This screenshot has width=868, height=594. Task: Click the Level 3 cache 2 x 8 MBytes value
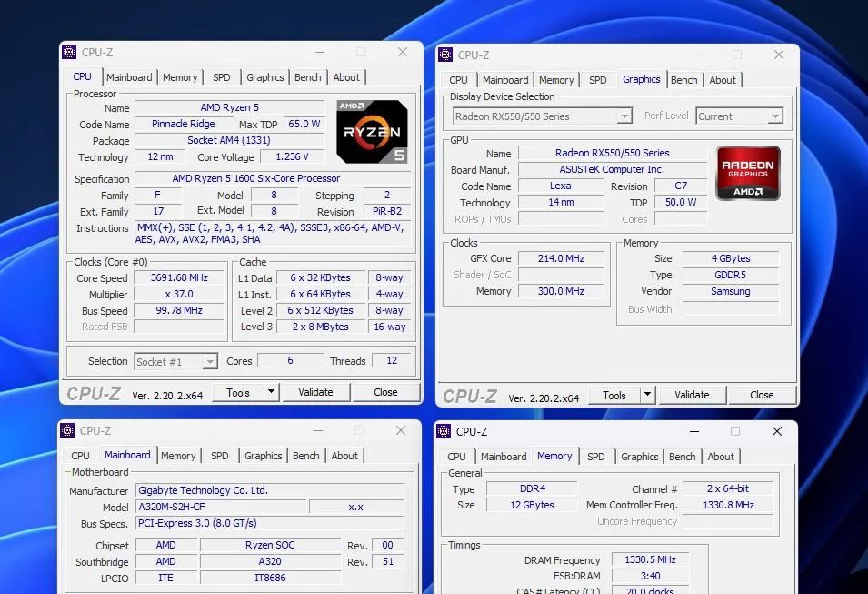[x=321, y=327]
